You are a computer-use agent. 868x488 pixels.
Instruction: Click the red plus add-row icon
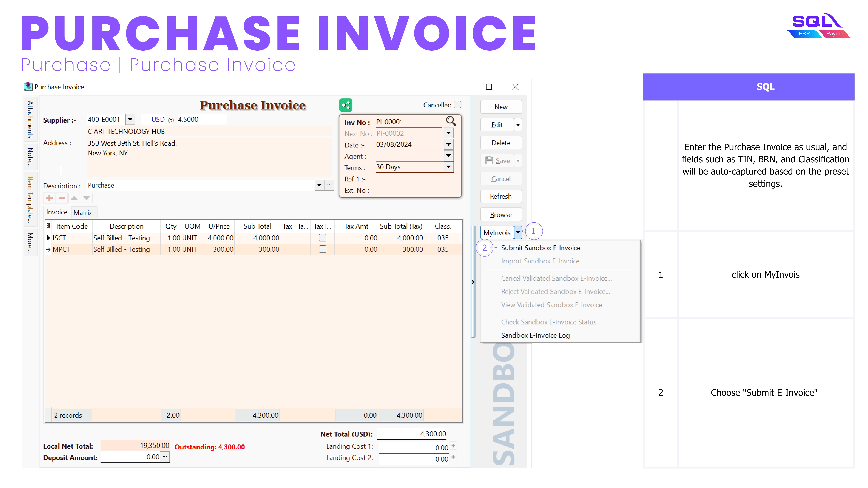click(x=49, y=198)
